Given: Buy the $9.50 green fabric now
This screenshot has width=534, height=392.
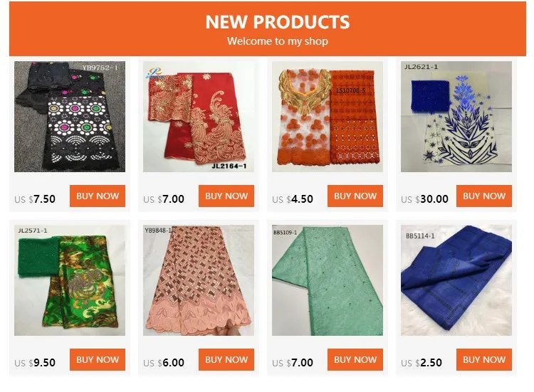Looking at the screenshot, I should (x=98, y=359).
